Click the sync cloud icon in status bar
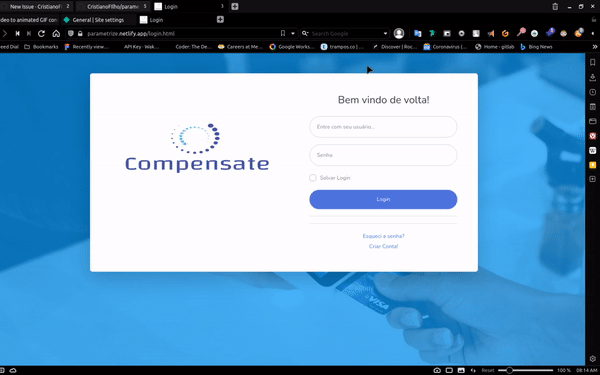This screenshot has height=375, width=600. (x=13, y=370)
